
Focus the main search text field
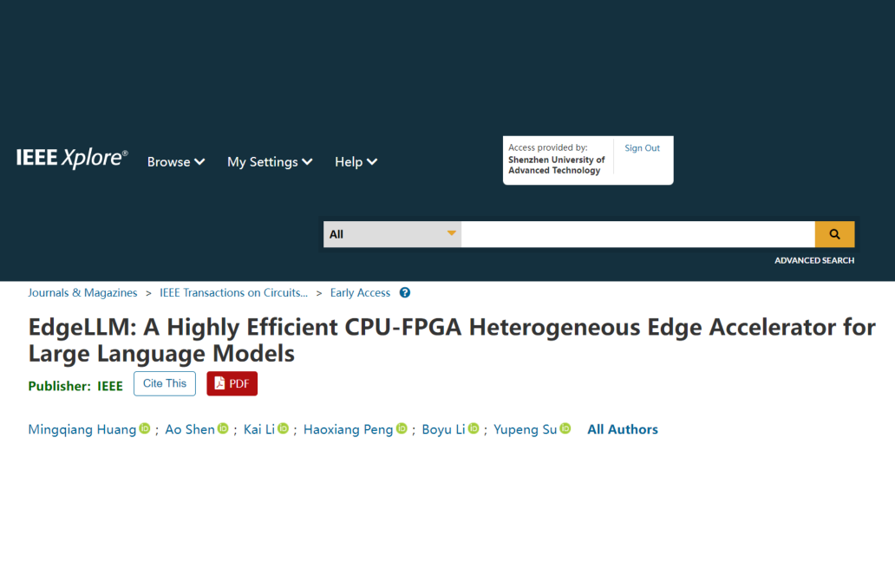pos(637,234)
